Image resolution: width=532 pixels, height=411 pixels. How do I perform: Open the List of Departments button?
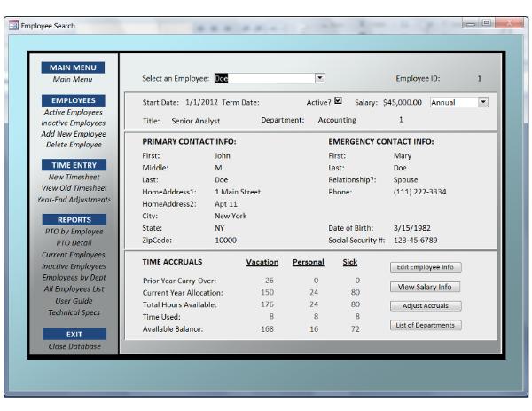click(426, 325)
